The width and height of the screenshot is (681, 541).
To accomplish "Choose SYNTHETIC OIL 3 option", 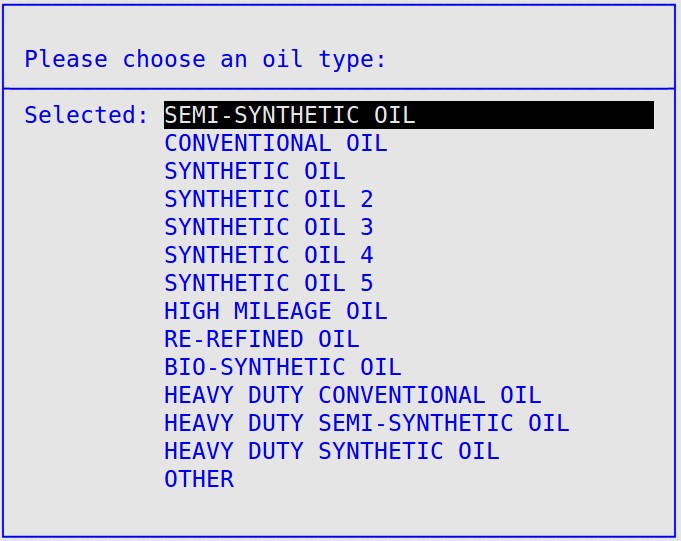I will click(269, 227).
